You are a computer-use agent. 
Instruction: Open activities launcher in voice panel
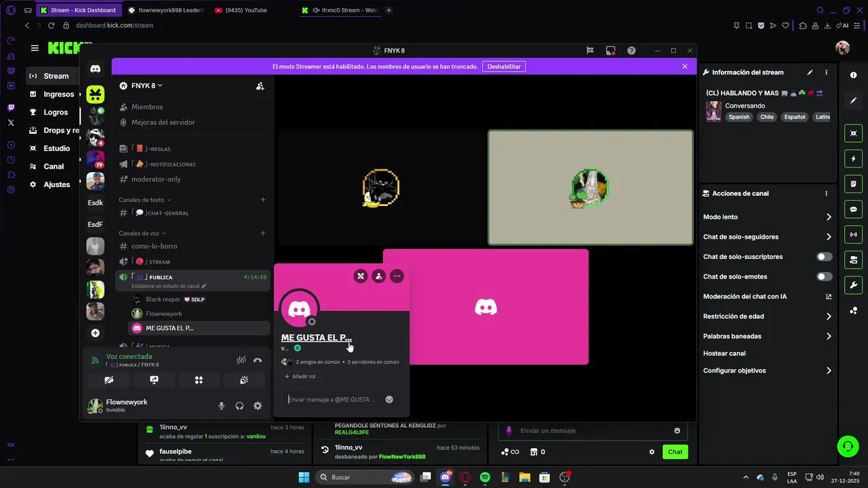pos(199,380)
